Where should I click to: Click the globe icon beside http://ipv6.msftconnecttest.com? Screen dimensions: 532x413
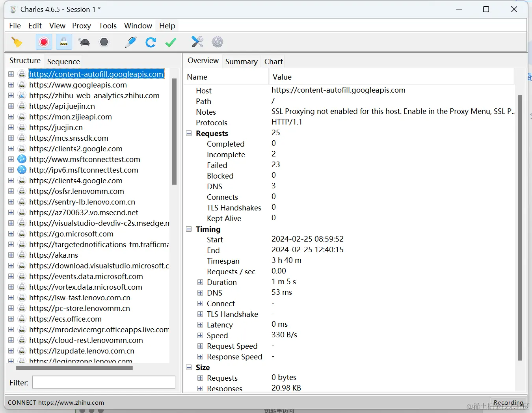coord(22,170)
